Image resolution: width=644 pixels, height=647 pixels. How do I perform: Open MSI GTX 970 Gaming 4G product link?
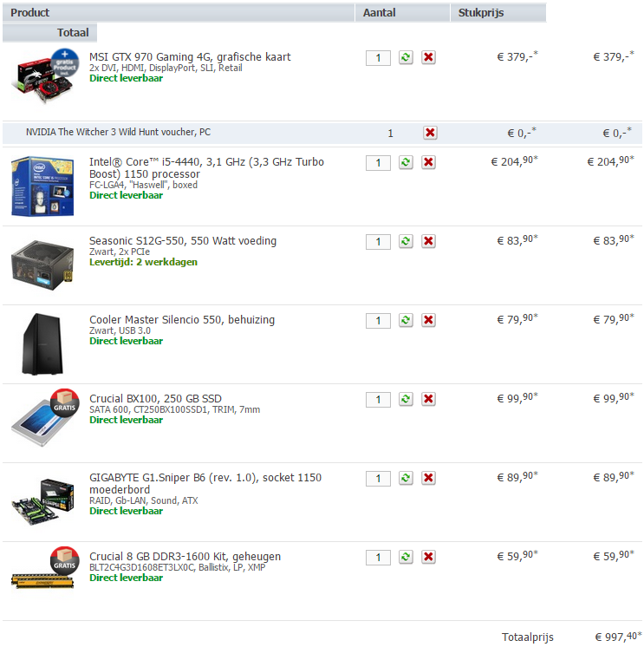[190, 57]
